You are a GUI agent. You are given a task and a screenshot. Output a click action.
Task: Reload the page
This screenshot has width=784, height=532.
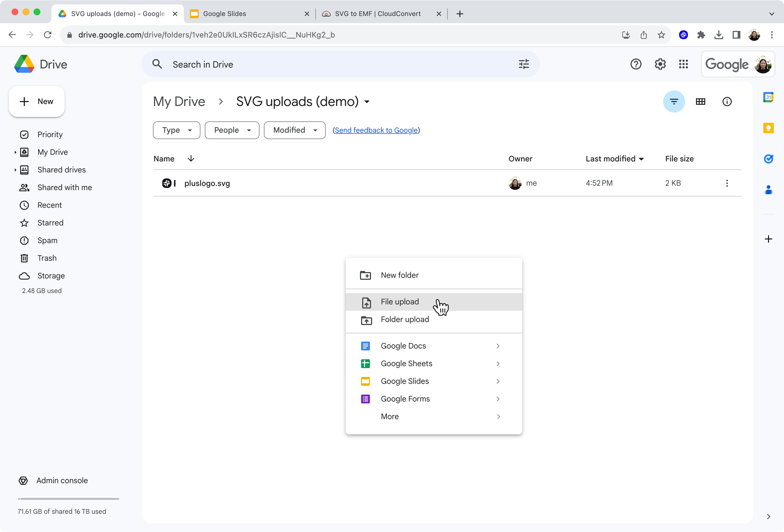47,35
